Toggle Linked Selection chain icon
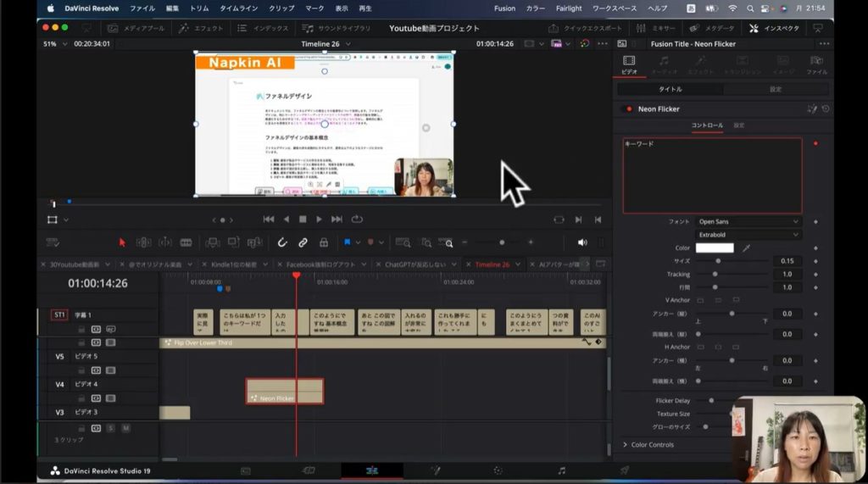868x484 pixels. click(303, 242)
